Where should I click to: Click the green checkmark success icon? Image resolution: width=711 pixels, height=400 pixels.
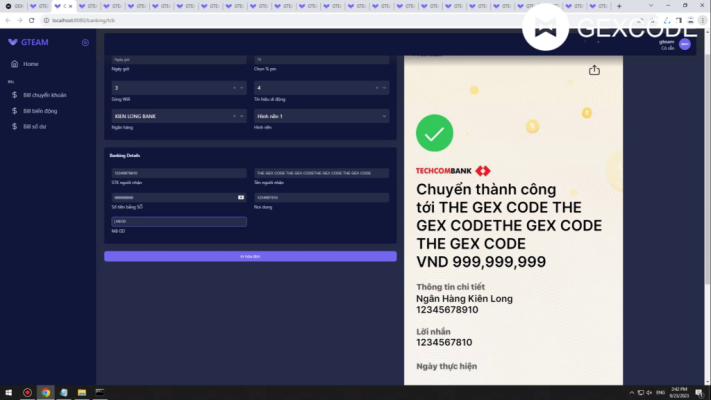click(x=434, y=133)
